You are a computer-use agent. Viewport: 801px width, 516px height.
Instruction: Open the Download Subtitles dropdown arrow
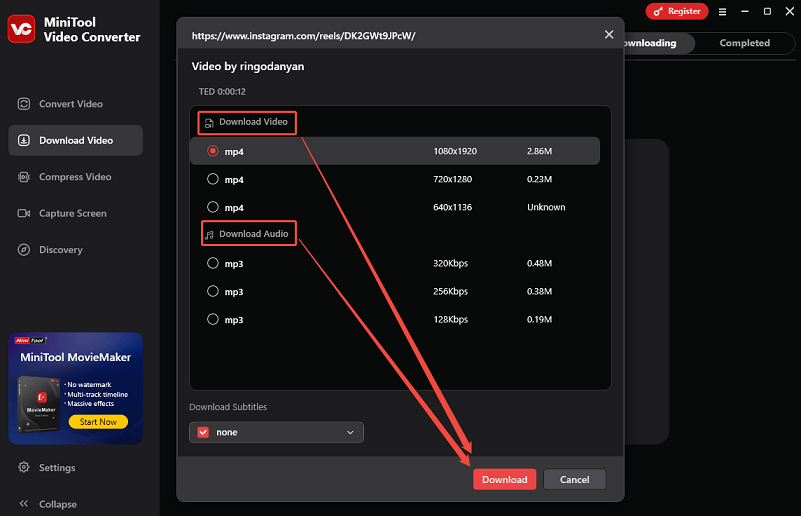[x=350, y=432]
